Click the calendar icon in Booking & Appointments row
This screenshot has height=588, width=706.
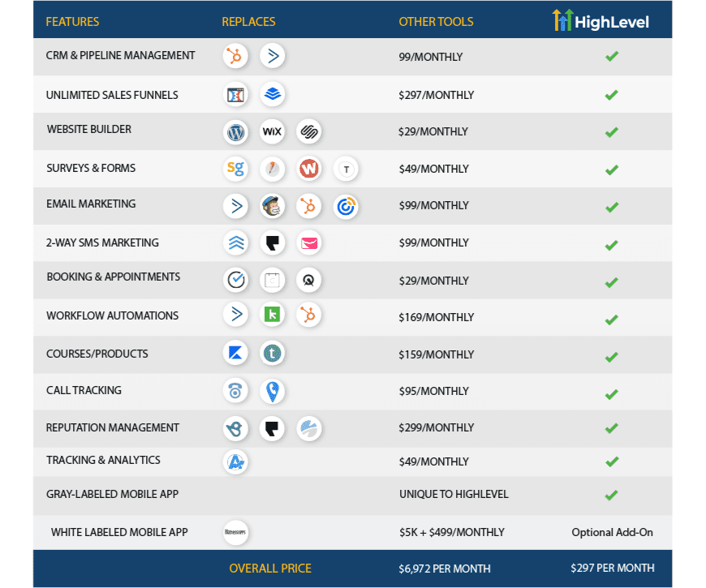coord(272,281)
